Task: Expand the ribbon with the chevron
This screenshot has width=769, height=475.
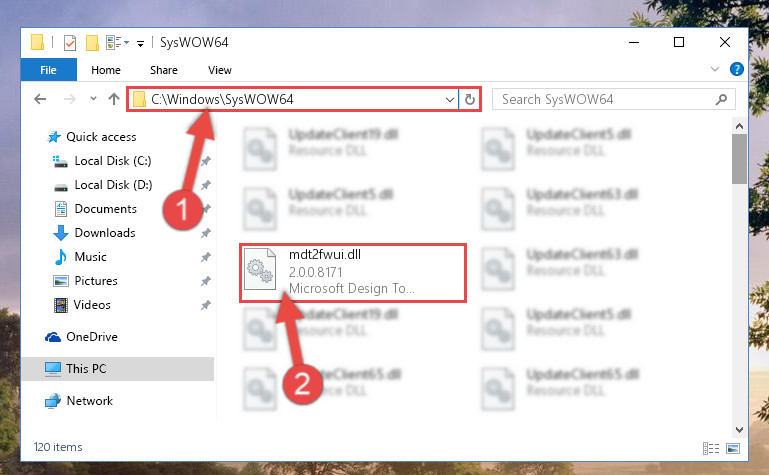Action: tap(715, 70)
